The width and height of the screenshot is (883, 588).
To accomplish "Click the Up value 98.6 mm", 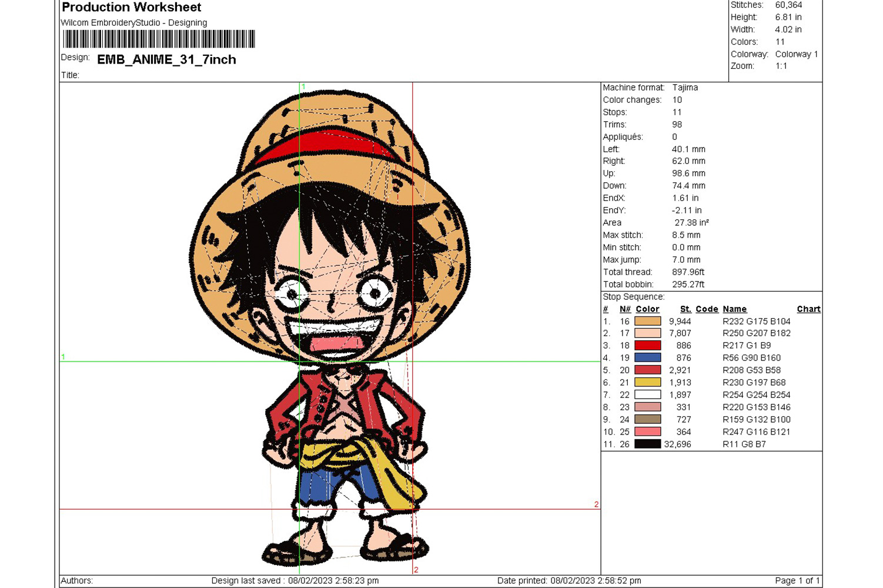I will pyautogui.click(x=688, y=173).
